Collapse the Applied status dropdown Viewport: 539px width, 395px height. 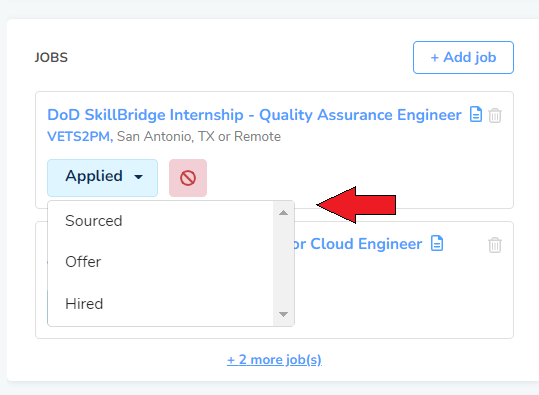(102, 178)
